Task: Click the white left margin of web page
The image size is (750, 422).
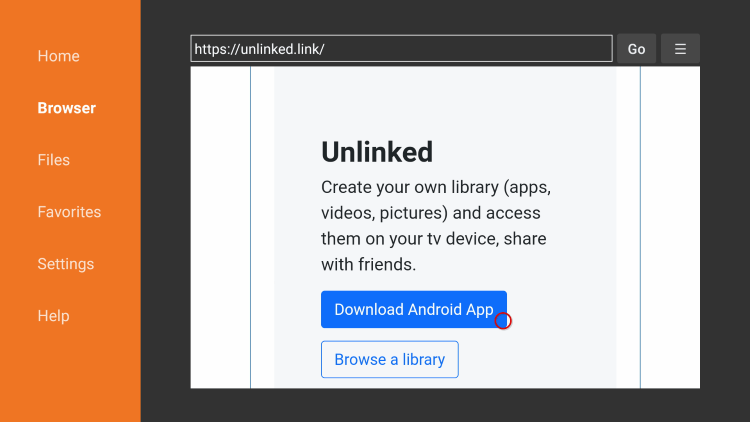Action: click(220, 227)
